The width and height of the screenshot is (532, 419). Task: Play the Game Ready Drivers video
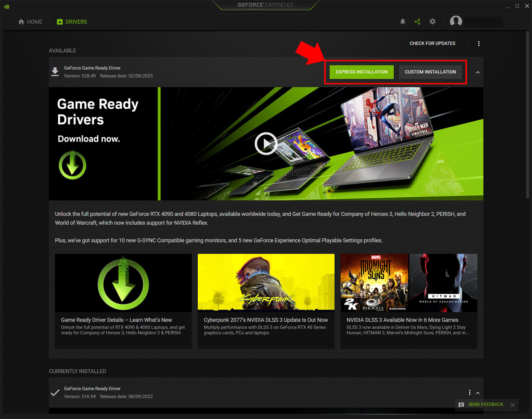click(x=266, y=144)
